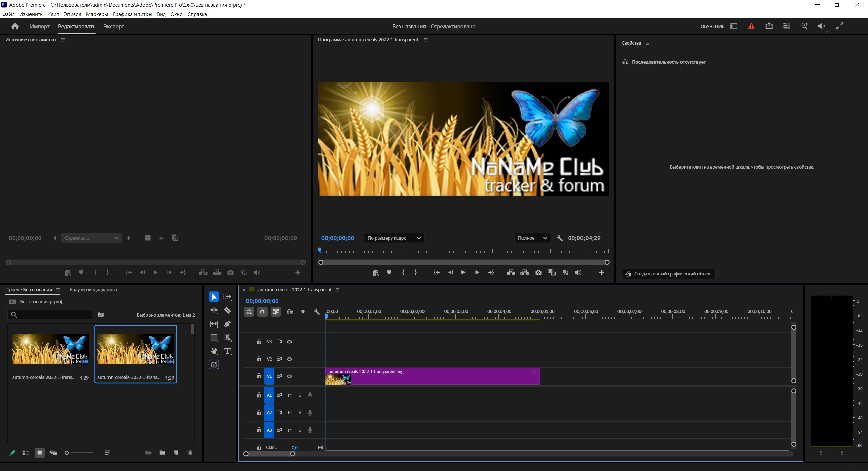Screen dimensions: 868x471
Task: Open timeline wrench display settings
Action: pyautogui.click(x=317, y=312)
